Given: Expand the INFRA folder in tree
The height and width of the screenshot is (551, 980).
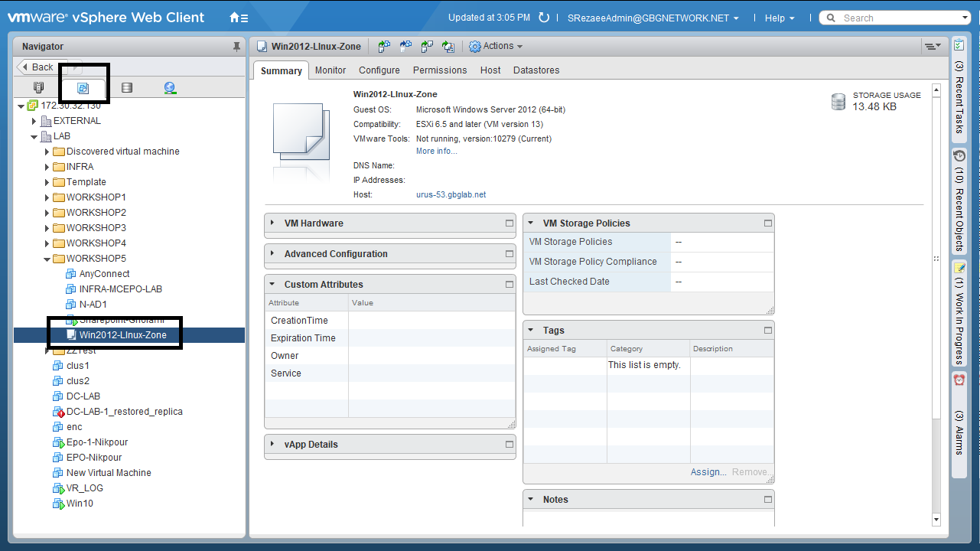Looking at the screenshot, I should point(47,167).
